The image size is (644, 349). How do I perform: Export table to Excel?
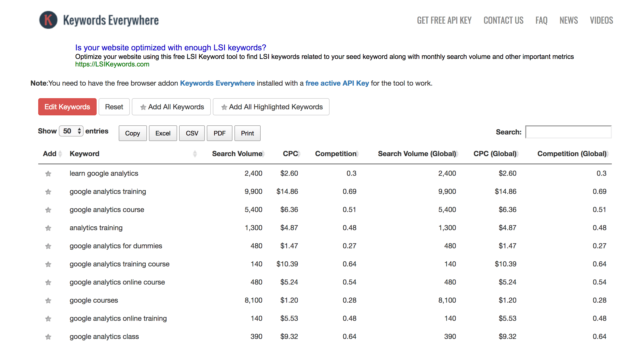pyautogui.click(x=163, y=133)
